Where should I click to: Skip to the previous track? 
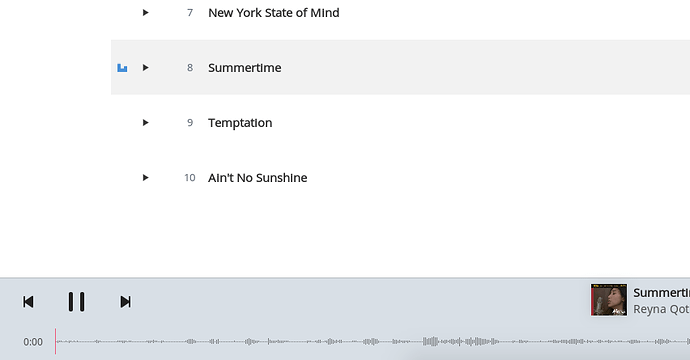pyautogui.click(x=28, y=302)
